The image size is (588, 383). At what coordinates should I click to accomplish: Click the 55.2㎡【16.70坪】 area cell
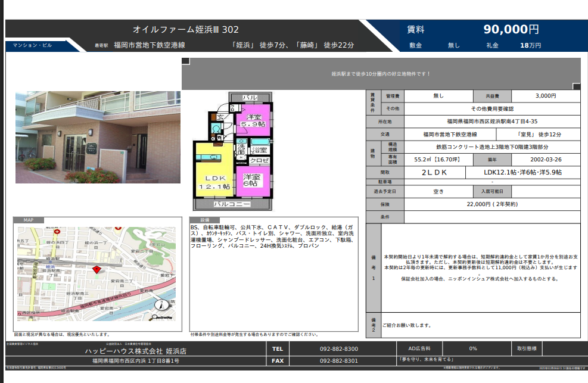tap(438, 160)
